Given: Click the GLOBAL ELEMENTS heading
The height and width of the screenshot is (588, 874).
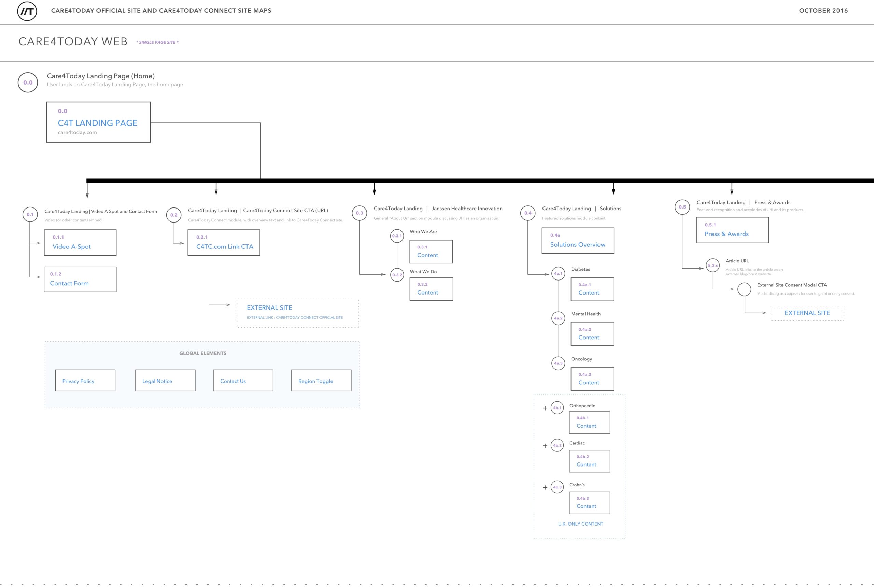Looking at the screenshot, I should (202, 353).
